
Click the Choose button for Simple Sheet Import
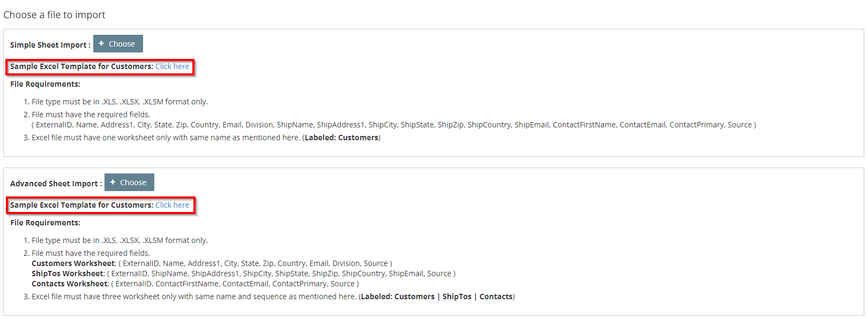coord(118,44)
